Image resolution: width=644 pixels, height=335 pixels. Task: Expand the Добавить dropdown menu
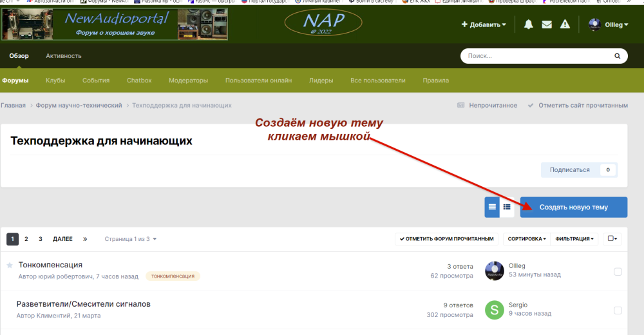484,24
